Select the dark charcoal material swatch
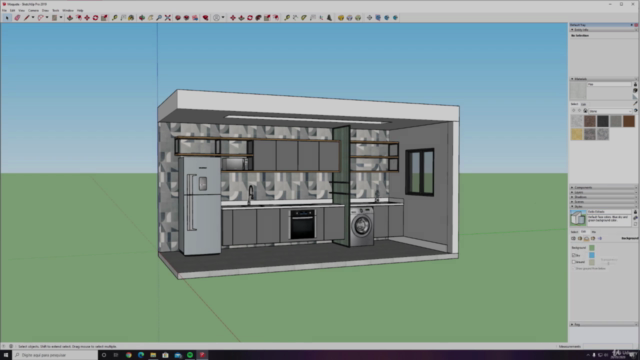 [x=603, y=121]
